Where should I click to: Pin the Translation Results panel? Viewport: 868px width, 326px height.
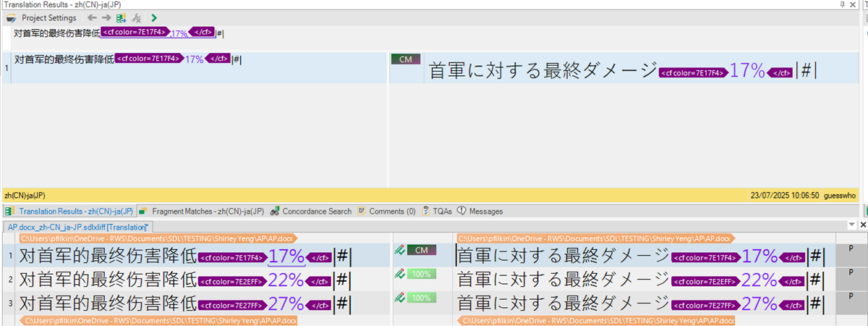(843, 4)
